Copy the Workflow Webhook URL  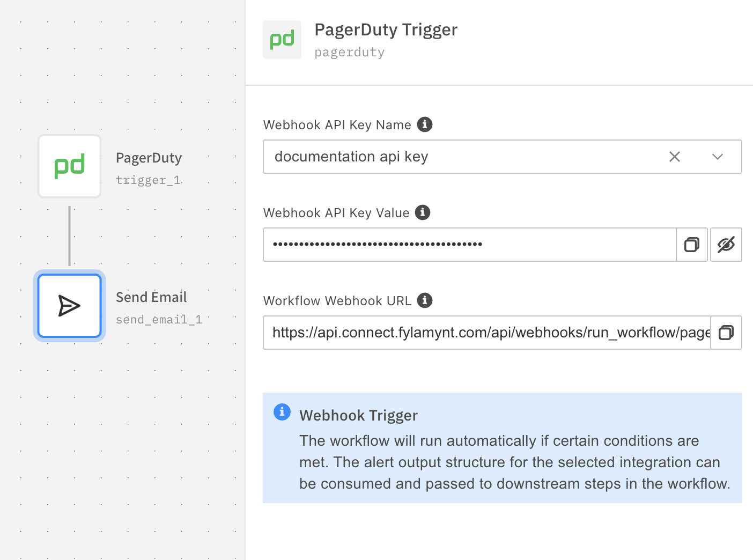click(x=726, y=333)
